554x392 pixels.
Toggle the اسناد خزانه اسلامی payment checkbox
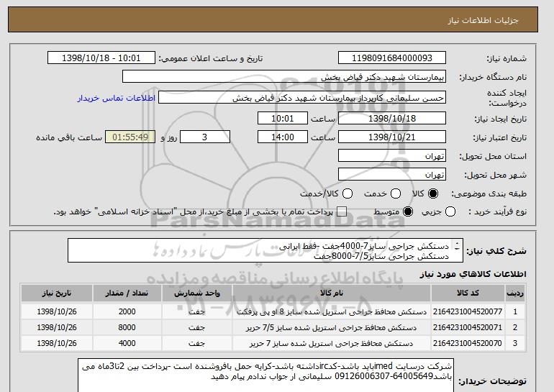(342, 212)
